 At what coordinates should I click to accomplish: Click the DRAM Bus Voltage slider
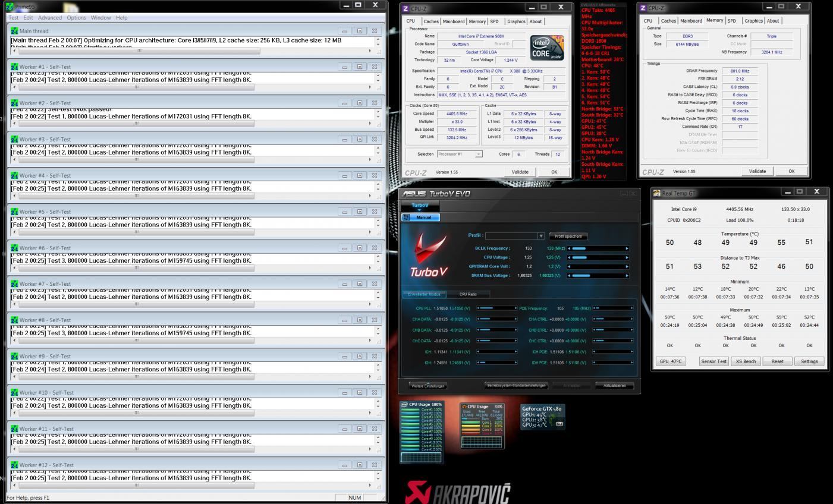coord(598,276)
